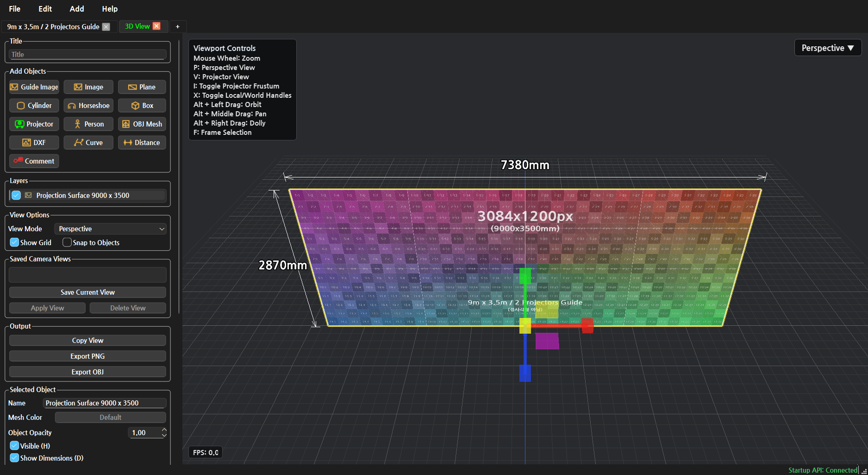Add a Cylinder object
The image size is (868, 475).
34,106
